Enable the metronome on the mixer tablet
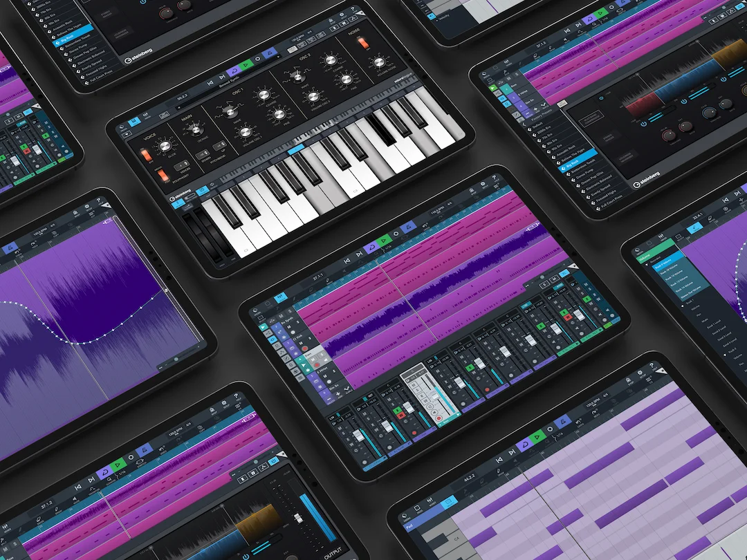This screenshot has height=560, width=747. (x=407, y=228)
